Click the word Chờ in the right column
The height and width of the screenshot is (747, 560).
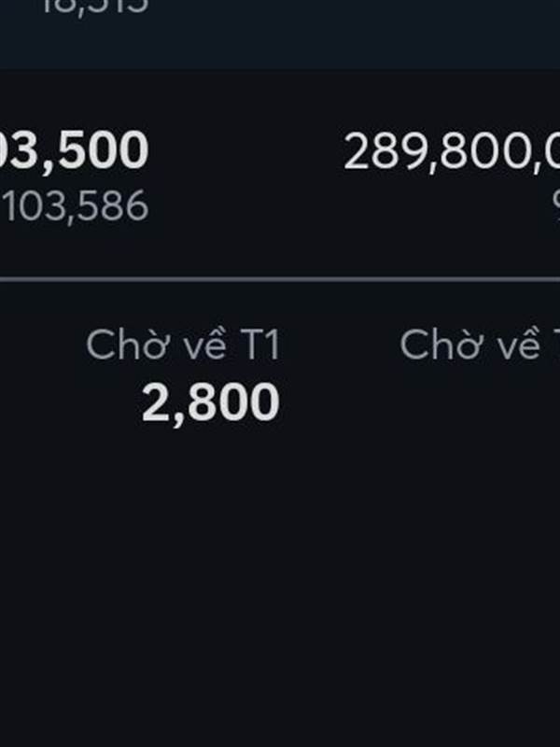[433, 345]
